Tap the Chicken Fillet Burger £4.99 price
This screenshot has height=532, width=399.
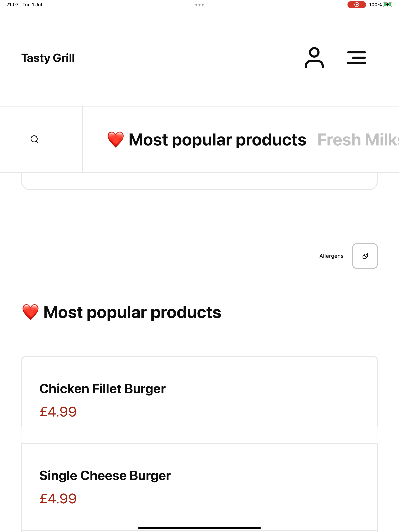click(58, 411)
